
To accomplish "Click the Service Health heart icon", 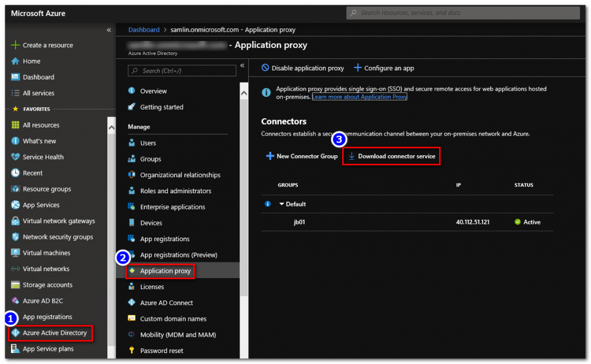I will (15, 157).
